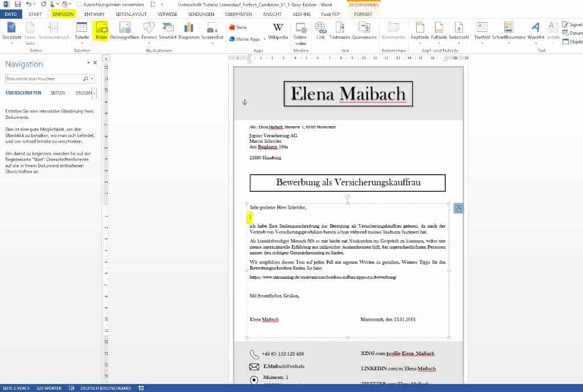This screenshot has width=583, height=392.
Task: Customize the quick access toolbar dropdown
Action: point(162,5)
